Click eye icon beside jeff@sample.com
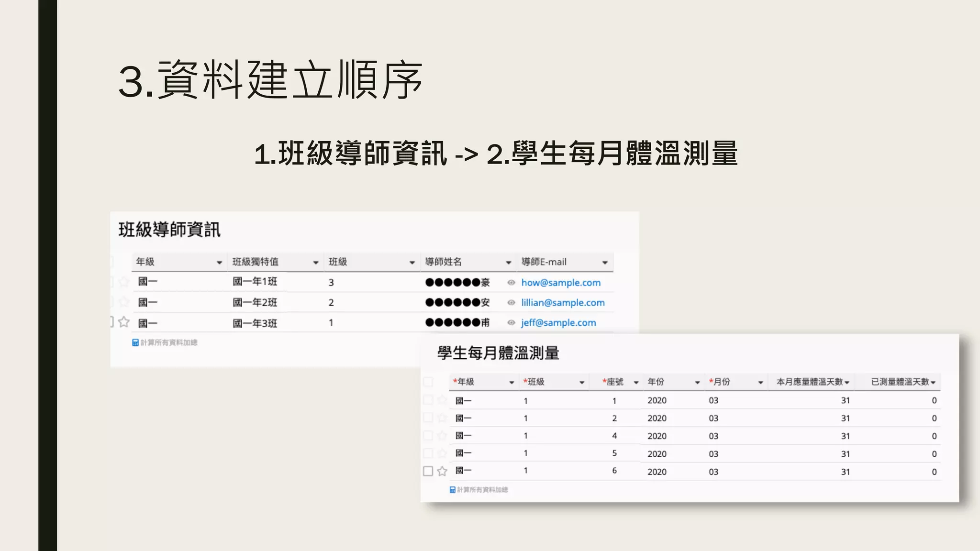The width and height of the screenshot is (980, 551). pos(511,323)
